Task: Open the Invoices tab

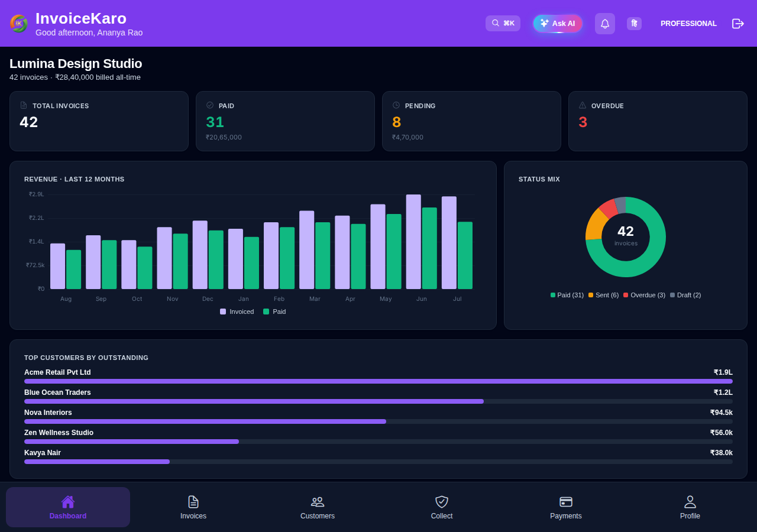Action: [x=193, y=507]
